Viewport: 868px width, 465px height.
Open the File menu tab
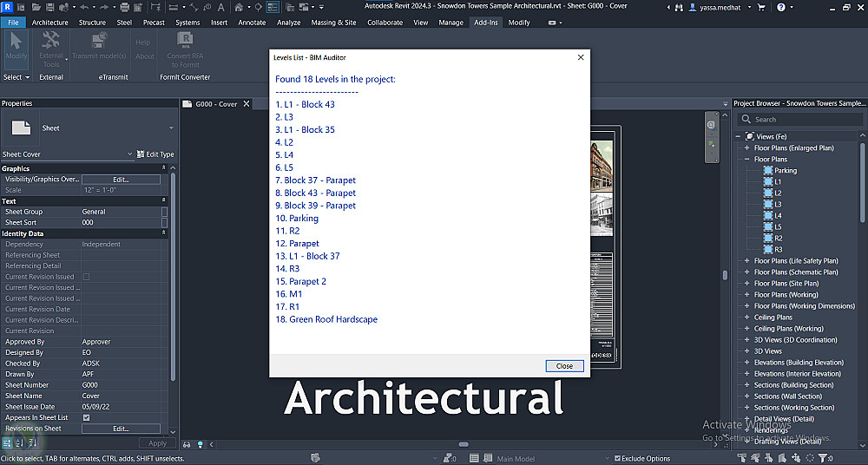click(13, 23)
